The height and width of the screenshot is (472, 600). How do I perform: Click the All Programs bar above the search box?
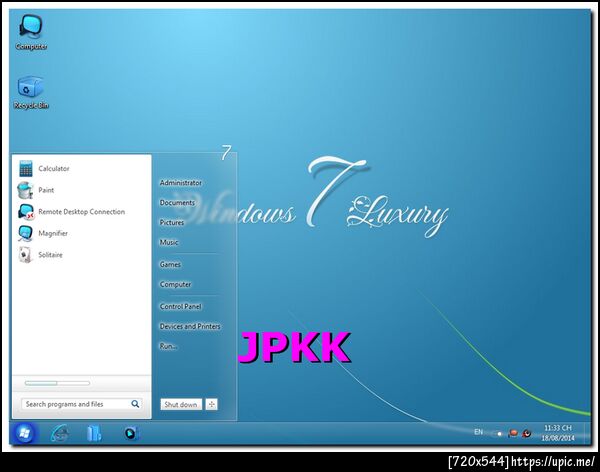coord(57,383)
